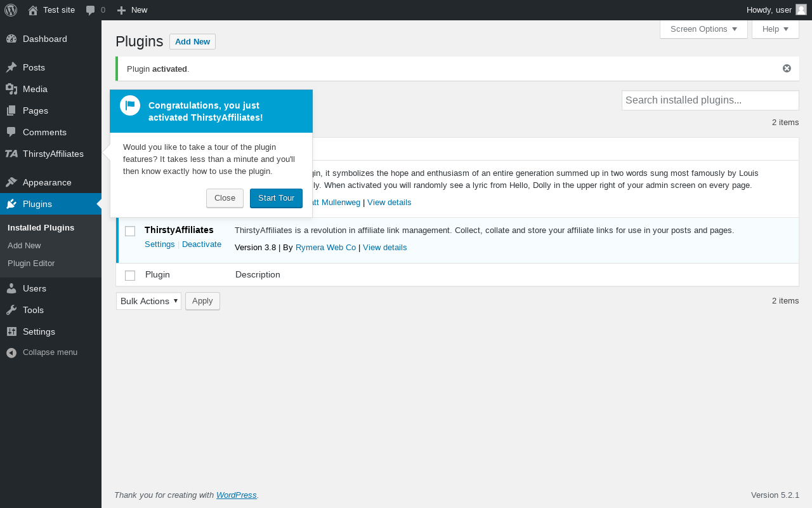Go to the Posts menu

51,67
